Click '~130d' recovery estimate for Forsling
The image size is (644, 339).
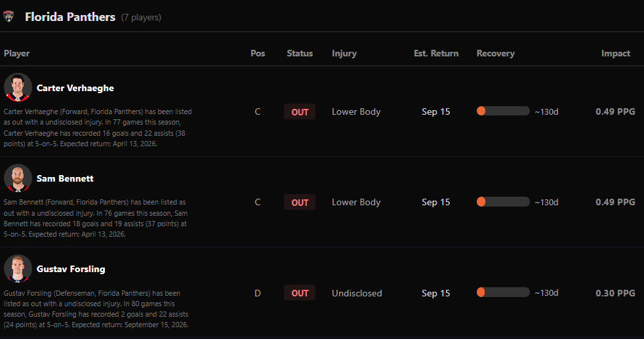pos(546,292)
